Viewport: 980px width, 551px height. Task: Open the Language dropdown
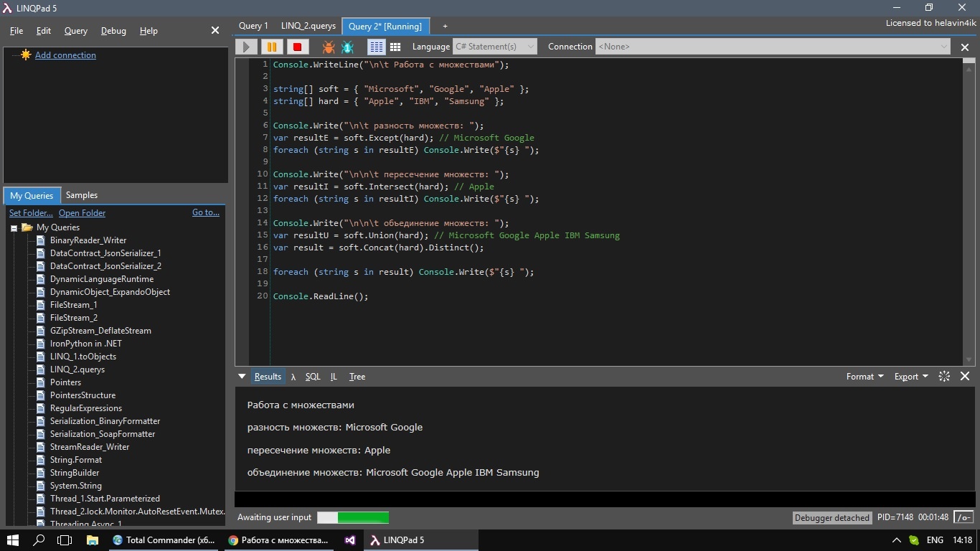[x=494, y=47]
